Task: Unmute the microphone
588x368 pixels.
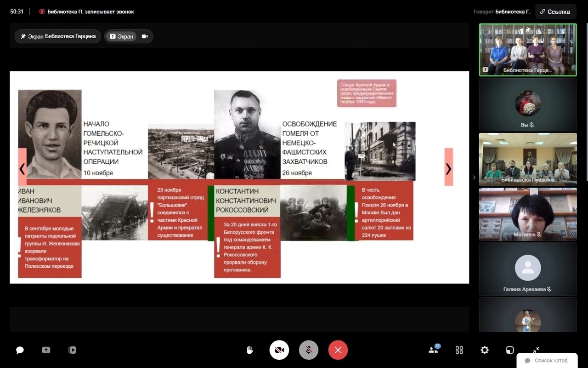Action: (309, 350)
